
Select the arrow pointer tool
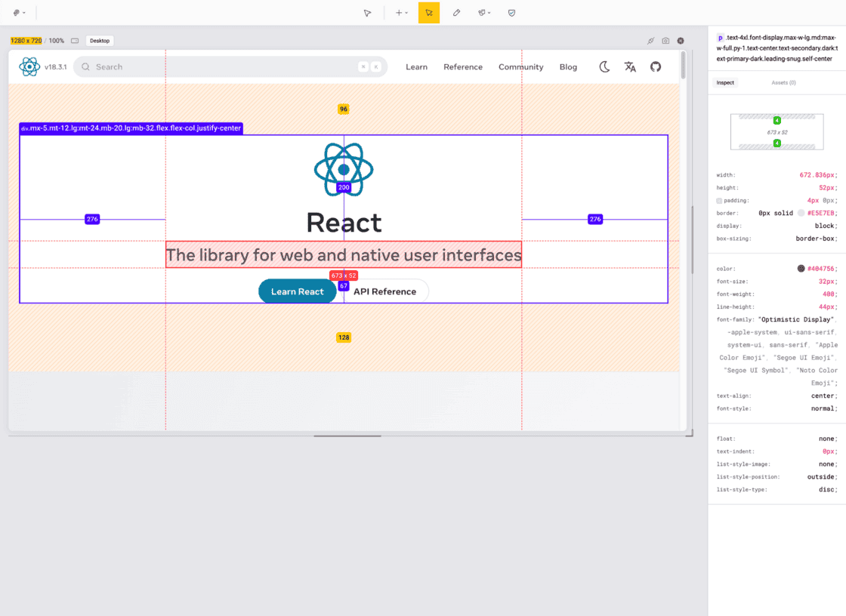(367, 13)
